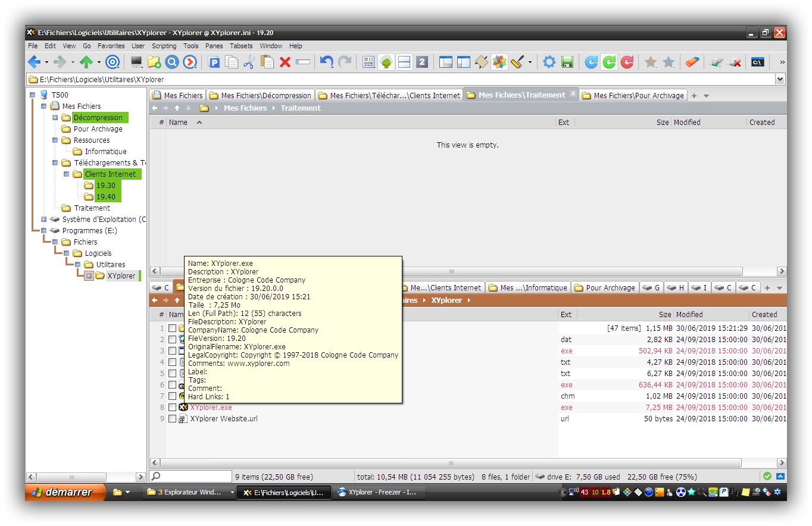
Task: Sort lower pane by Ext column
Action: (566, 314)
